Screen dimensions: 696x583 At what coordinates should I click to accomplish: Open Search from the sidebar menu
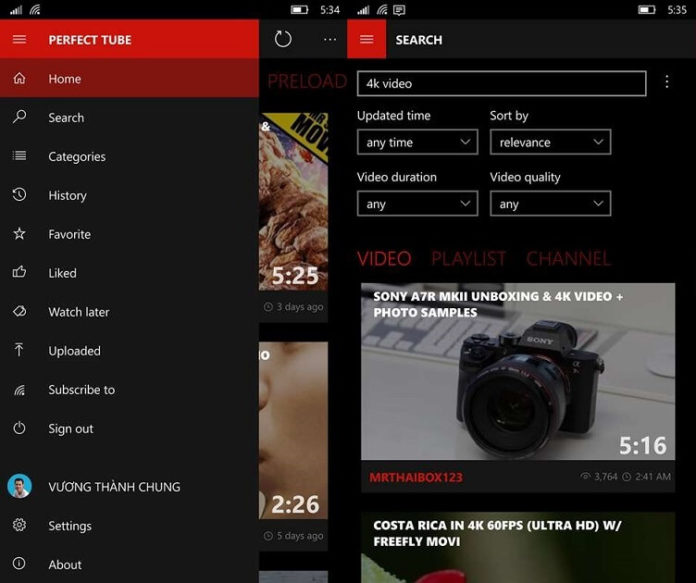(x=129, y=117)
